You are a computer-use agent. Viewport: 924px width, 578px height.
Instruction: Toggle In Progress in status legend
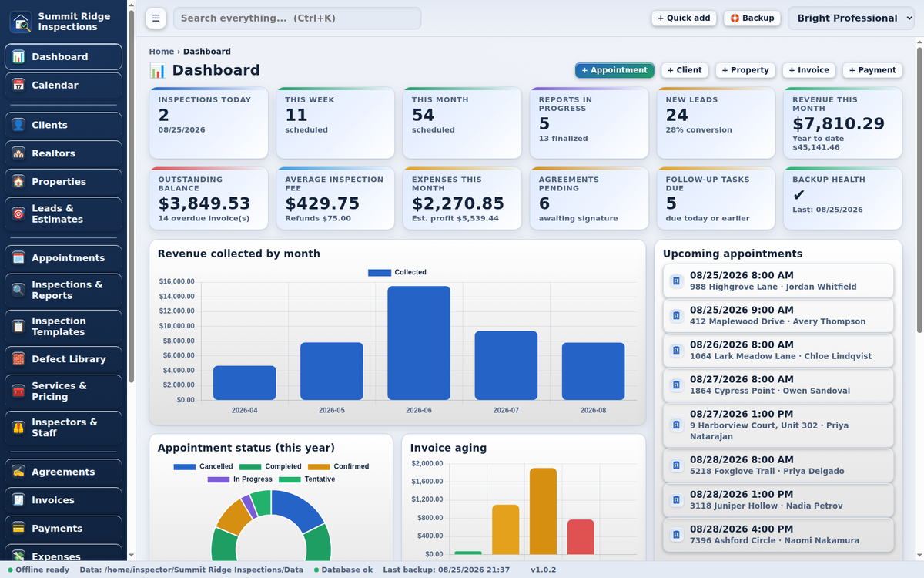[x=239, y=479]
